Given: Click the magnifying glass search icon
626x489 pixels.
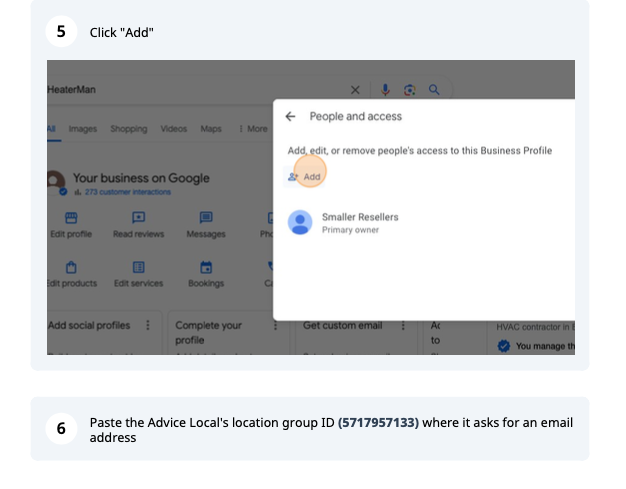Looking at the screenshot, I should [x=434, y=90].
